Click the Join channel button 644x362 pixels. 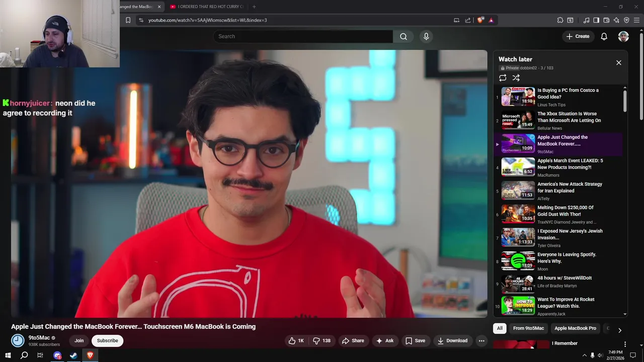click(79, 341)
